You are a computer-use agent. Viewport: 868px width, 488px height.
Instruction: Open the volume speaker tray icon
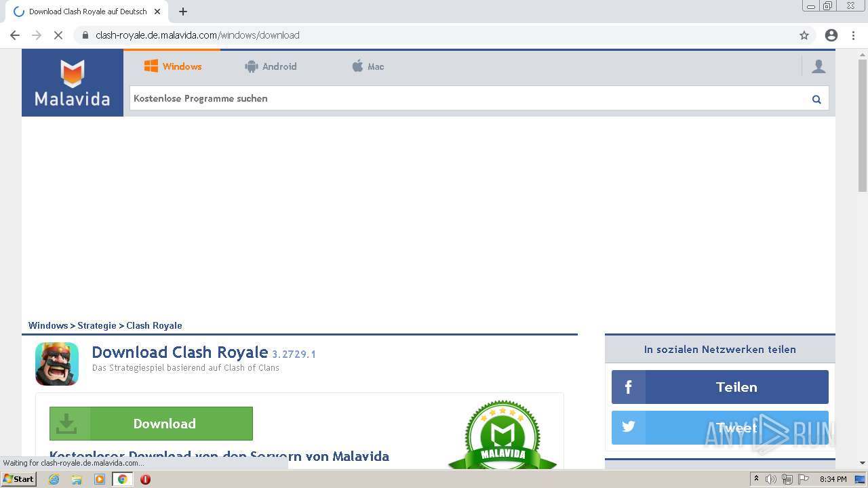[x=771, y=479]
